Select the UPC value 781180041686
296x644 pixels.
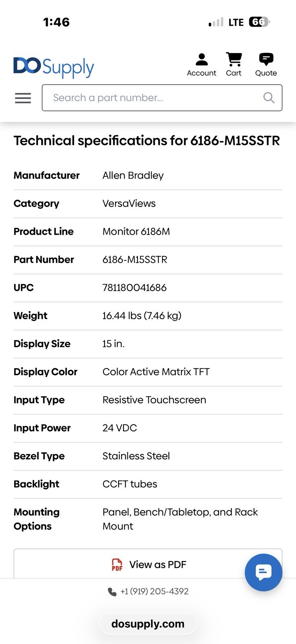click(x=134, y=287)
